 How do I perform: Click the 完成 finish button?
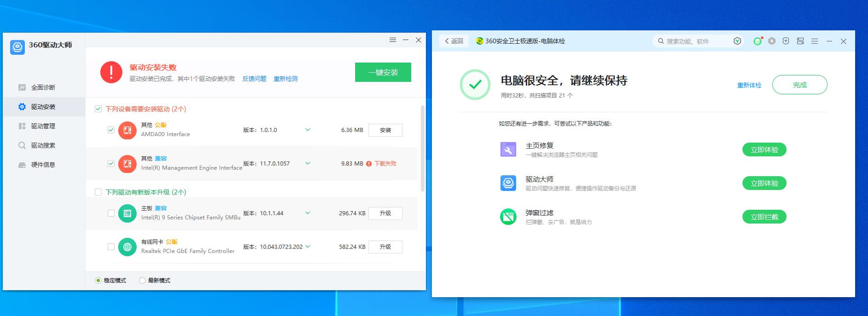click(800, 85)
